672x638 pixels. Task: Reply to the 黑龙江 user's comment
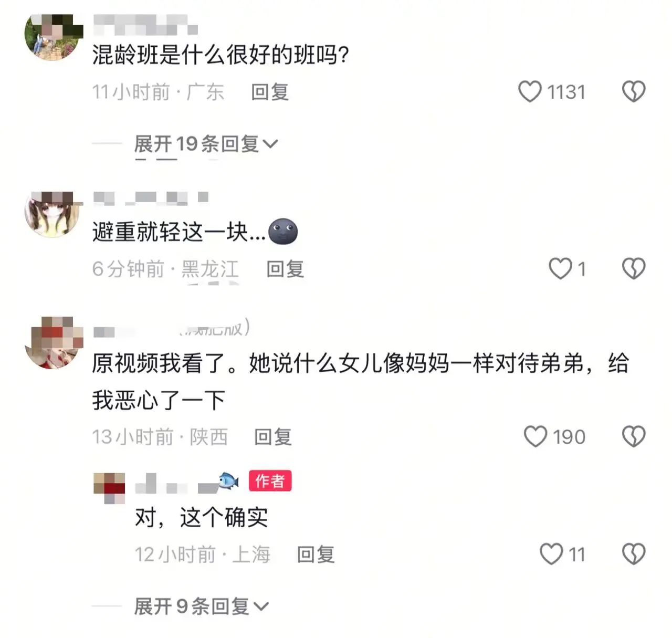coord(285,269)
